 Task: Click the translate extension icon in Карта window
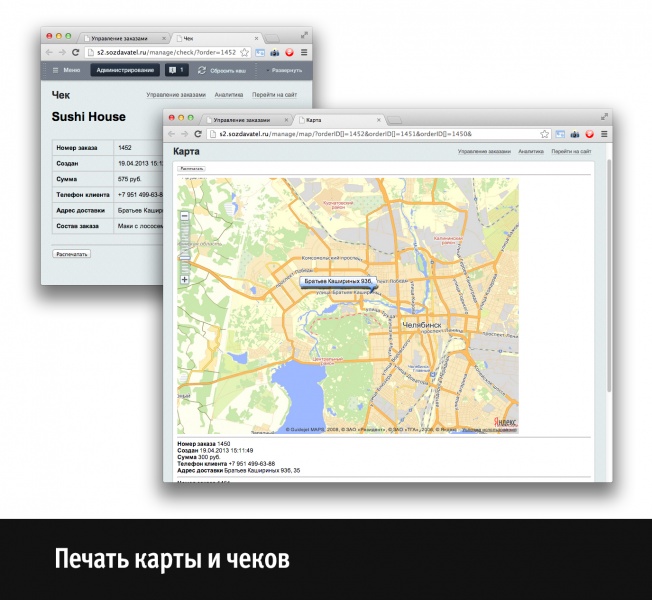click(560, 134)
